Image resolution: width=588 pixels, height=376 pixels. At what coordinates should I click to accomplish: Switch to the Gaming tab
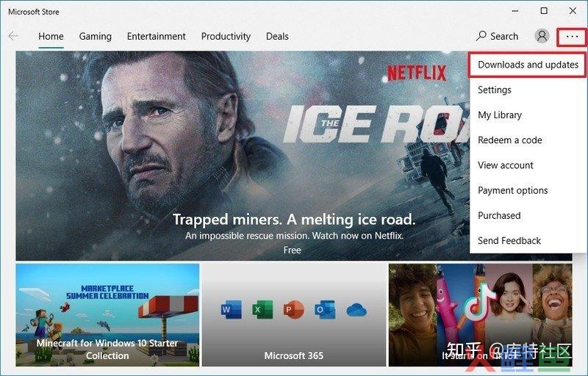coord(96,36)
